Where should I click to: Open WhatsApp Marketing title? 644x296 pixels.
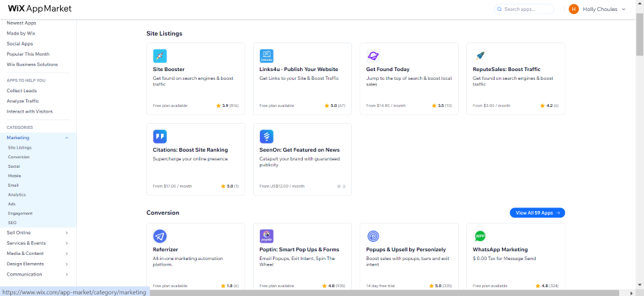tap(501, 250)
